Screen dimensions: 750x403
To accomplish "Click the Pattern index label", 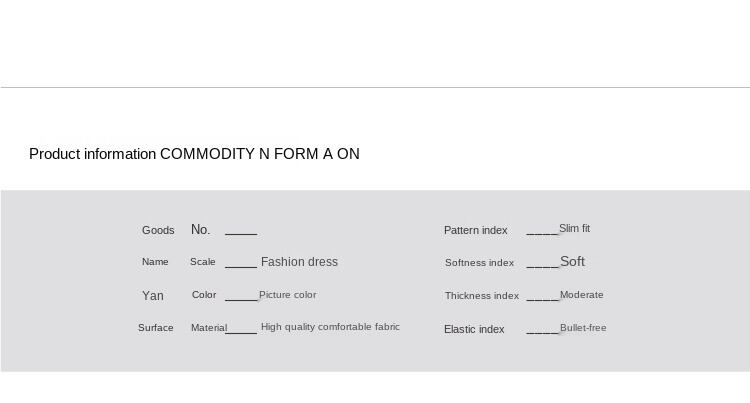I will coord(476,231).
